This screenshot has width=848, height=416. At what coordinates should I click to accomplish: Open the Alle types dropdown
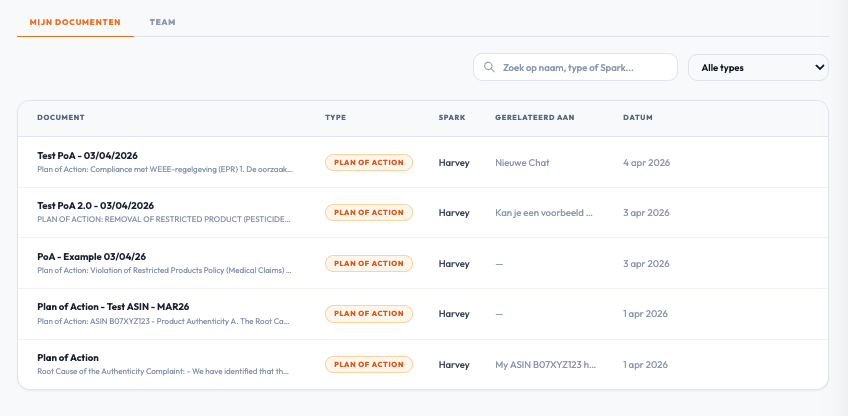pos(757,68)
